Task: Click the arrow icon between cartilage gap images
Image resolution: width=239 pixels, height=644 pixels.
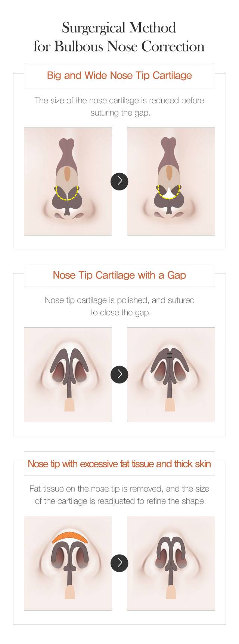Action: [x=119, y=374]
